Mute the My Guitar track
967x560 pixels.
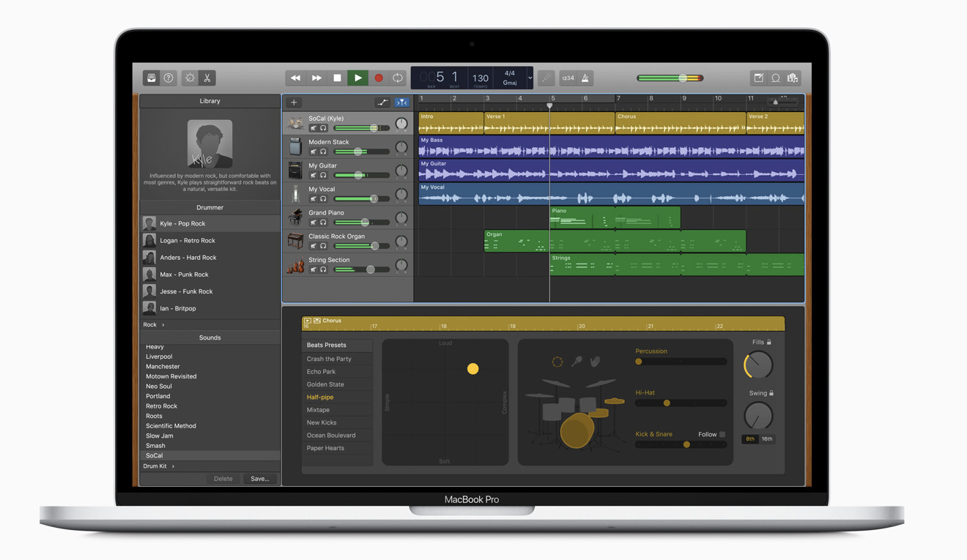coord(314,175)
